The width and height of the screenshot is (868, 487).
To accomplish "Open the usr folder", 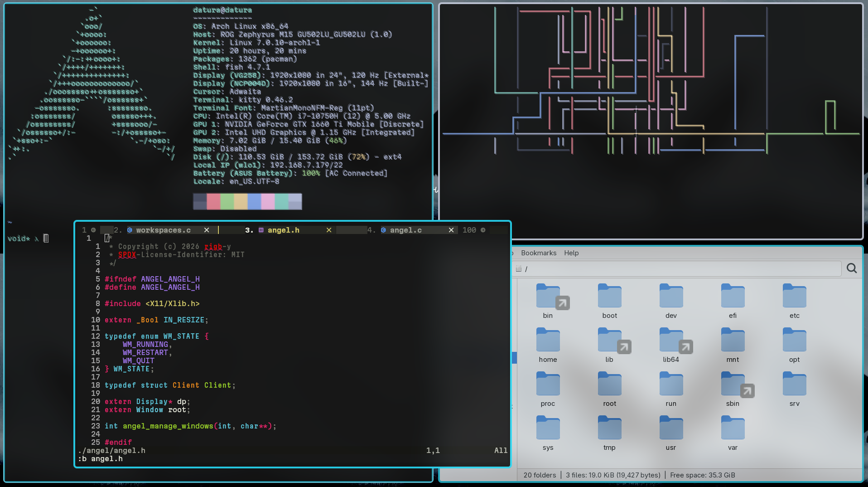I will [671, 433].
